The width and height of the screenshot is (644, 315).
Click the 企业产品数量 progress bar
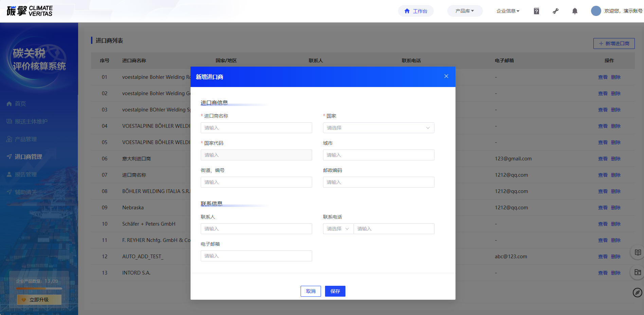(x=39, y=288)
